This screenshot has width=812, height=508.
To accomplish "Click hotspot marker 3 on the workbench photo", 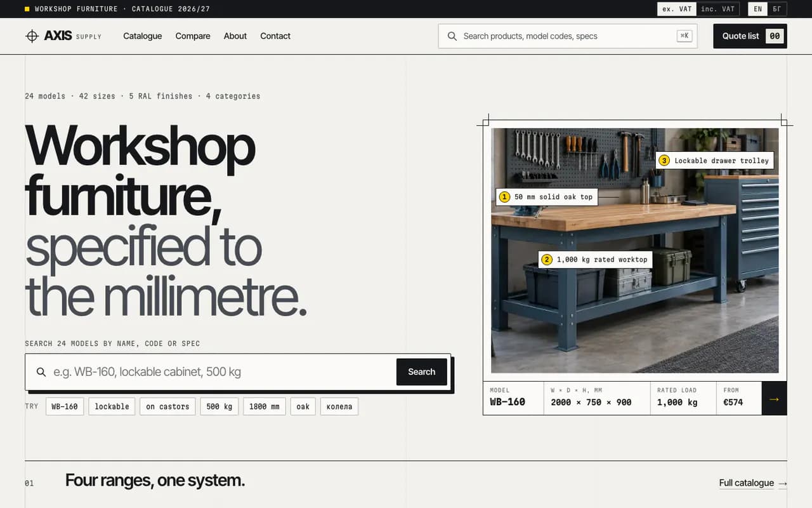I will coord(664,161).
